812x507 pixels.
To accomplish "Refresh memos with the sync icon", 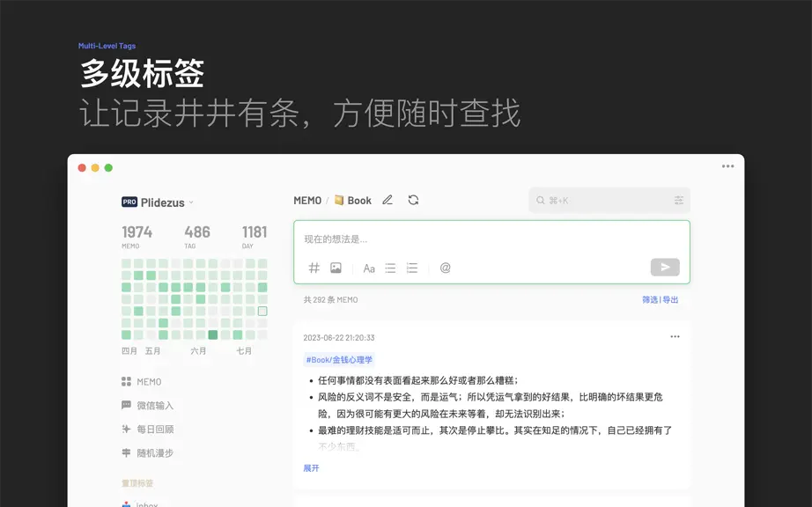I will click(413, 200).
